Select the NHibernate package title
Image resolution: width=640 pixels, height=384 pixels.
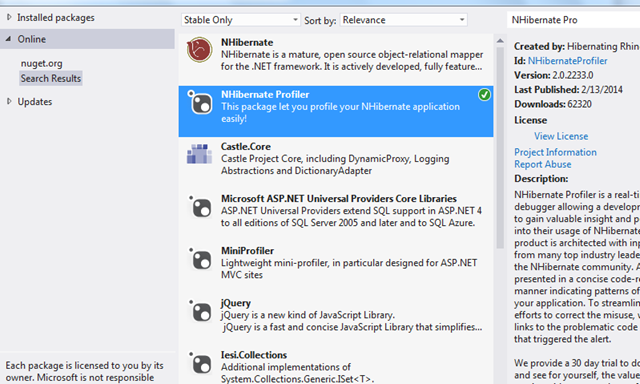[x=247, y=42]
